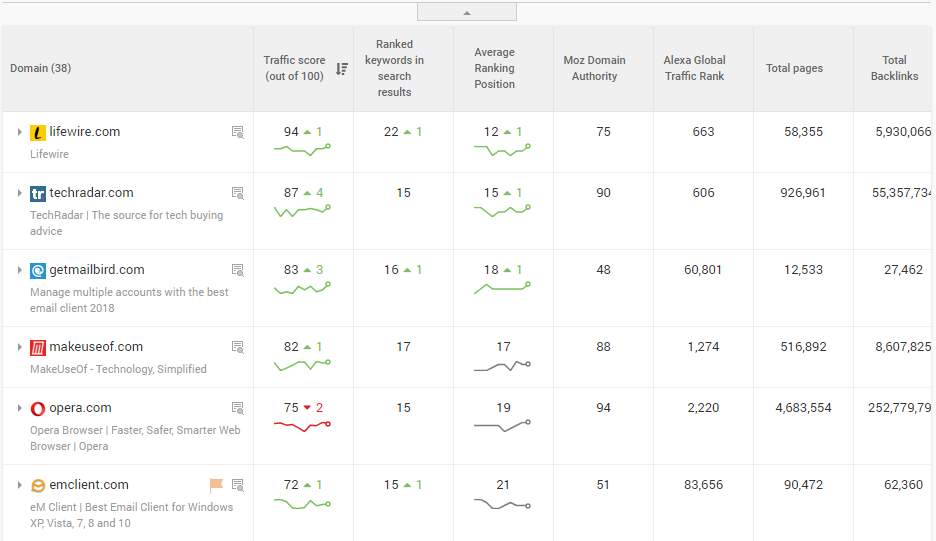
Task: Click the getmailbird.com favicon icon
Action: coord(38,270)
